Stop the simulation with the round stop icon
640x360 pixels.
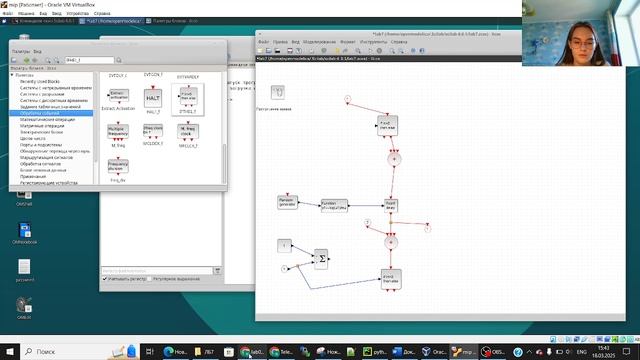coord(379,51)
